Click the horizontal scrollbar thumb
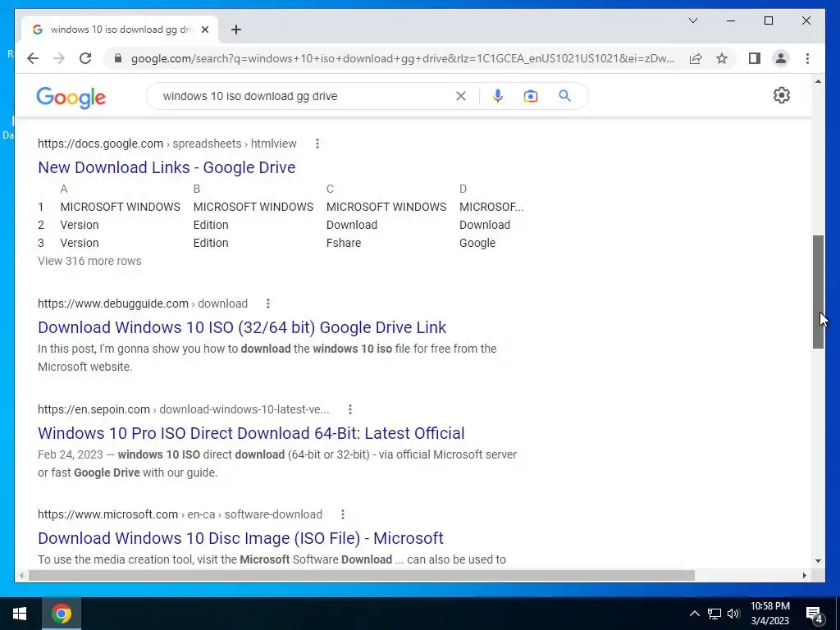This screenshot has height=630, width=840. coord(362,575)
